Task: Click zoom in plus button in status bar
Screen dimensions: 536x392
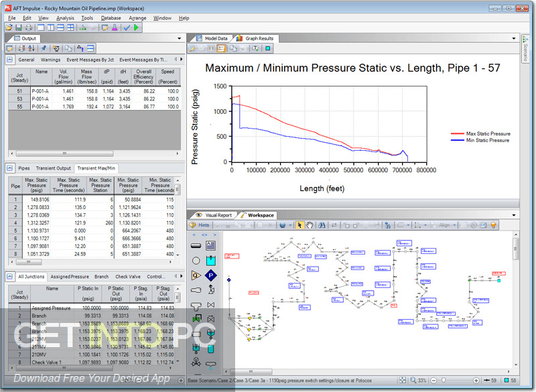Action: coord(476,381)
